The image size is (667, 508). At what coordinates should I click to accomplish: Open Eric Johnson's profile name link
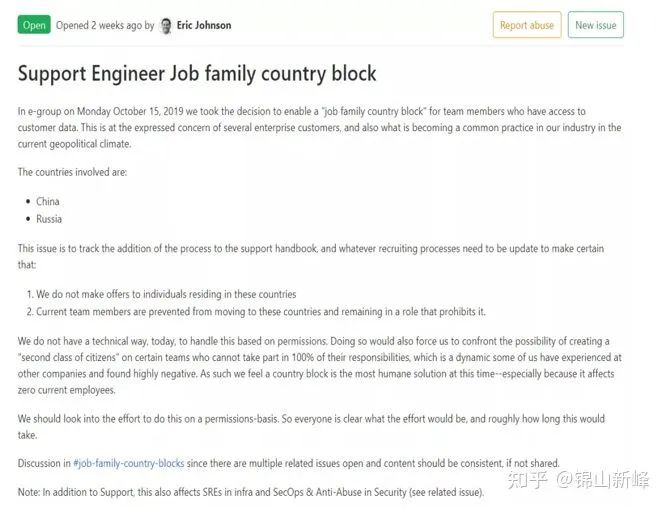tap(204, 25)
